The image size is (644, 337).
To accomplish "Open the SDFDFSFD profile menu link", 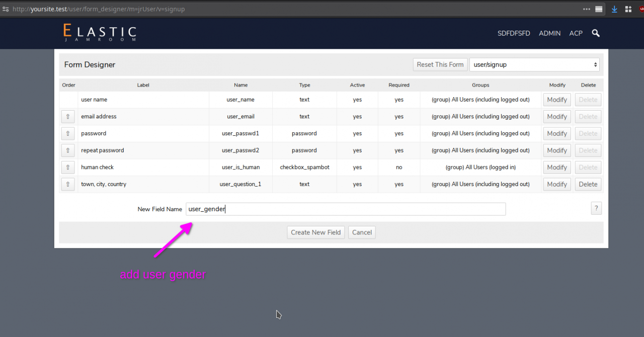I will 514,33.
